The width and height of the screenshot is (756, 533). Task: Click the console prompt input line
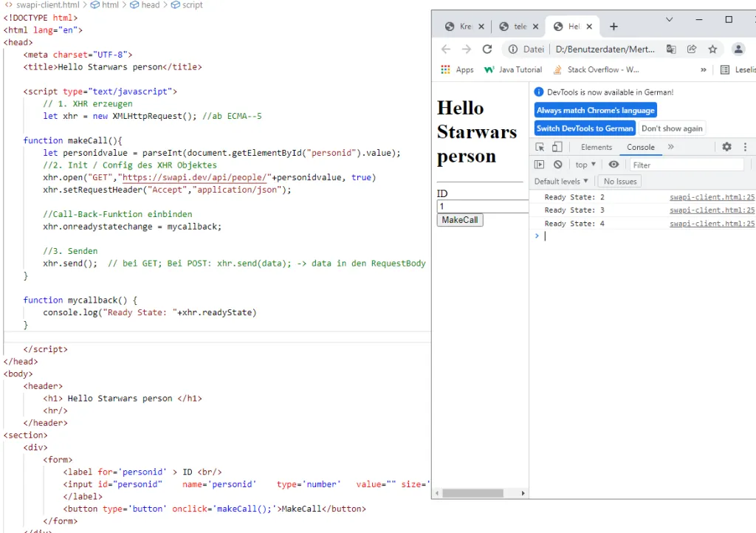pos(648,235)
